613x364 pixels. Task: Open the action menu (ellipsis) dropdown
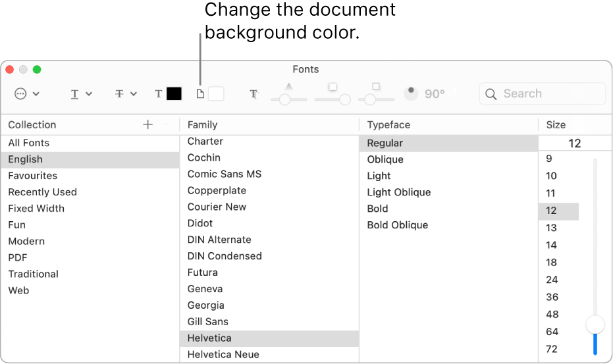point(26,94)
